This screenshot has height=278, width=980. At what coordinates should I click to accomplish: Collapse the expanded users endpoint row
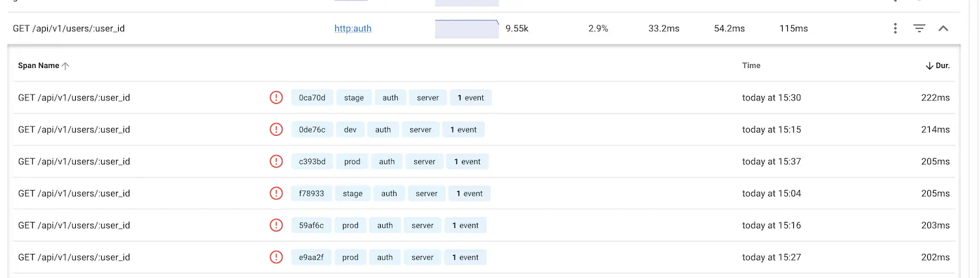coord(943,29)
